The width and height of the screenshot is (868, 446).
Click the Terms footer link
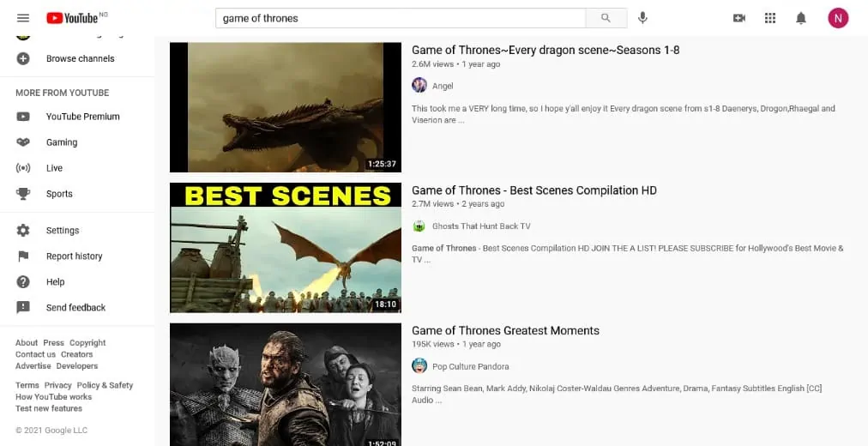pyautogui.click(x=27, y=385)
